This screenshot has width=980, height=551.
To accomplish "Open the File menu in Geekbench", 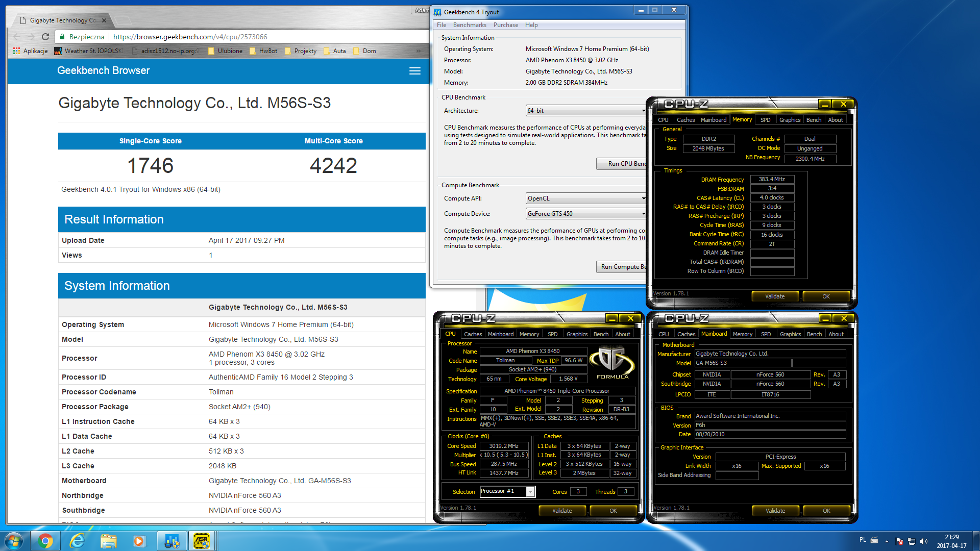I will [442, 25].
